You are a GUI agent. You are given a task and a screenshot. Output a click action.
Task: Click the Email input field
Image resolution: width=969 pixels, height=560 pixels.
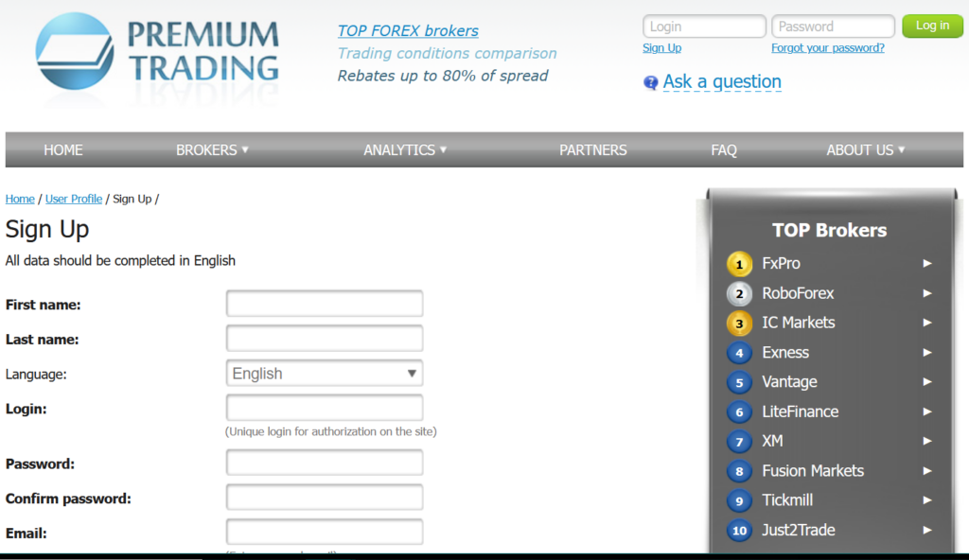point(325,532)
